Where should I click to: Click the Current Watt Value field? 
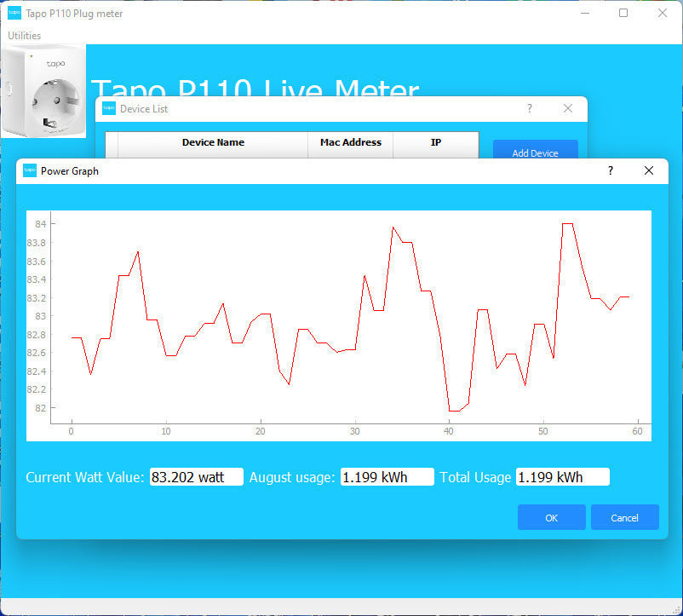click(x=196, y=477)
